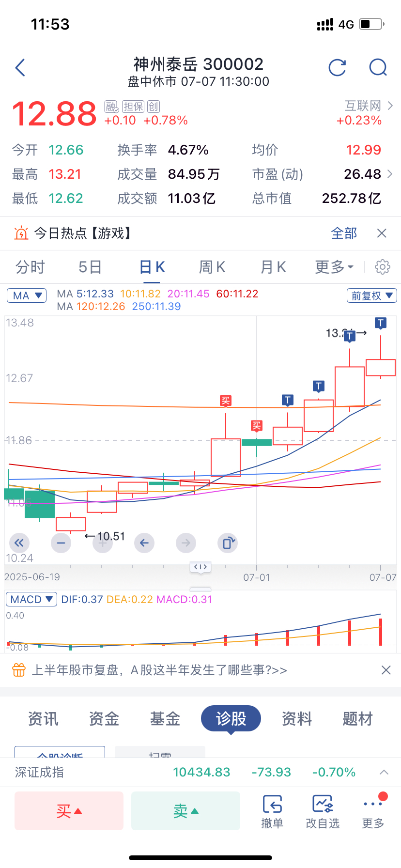Tap the 担保 collateral badge
This screenshot has height=868, width=401.
[133, 107]
